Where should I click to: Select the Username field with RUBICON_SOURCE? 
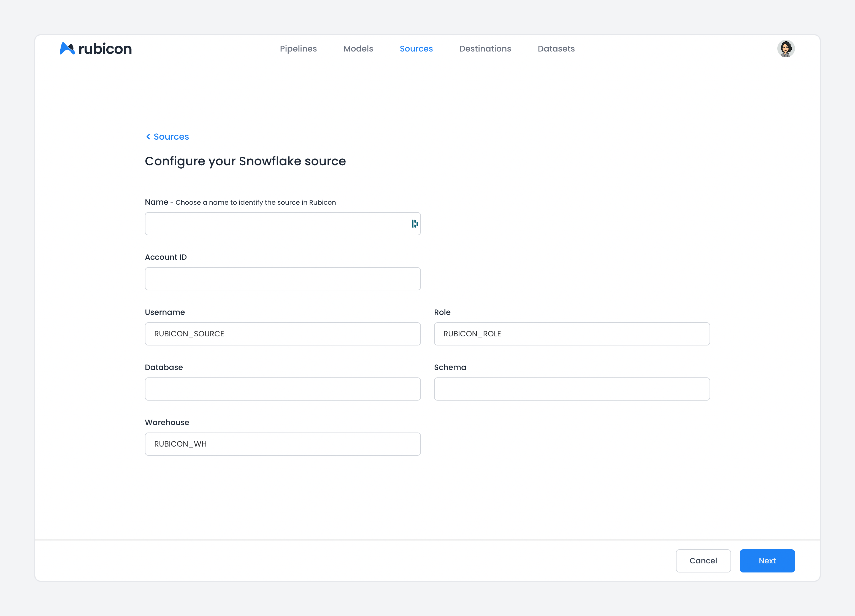click(x=283, y=334)
